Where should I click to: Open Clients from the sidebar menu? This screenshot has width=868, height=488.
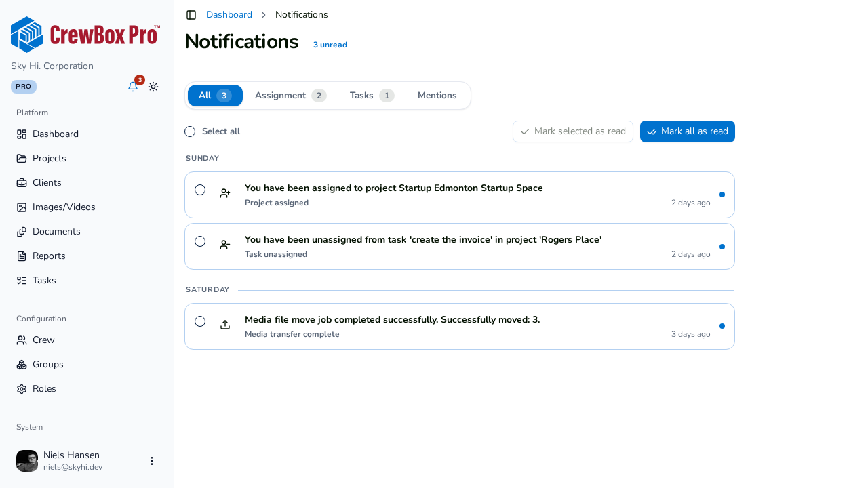[87, 183]
